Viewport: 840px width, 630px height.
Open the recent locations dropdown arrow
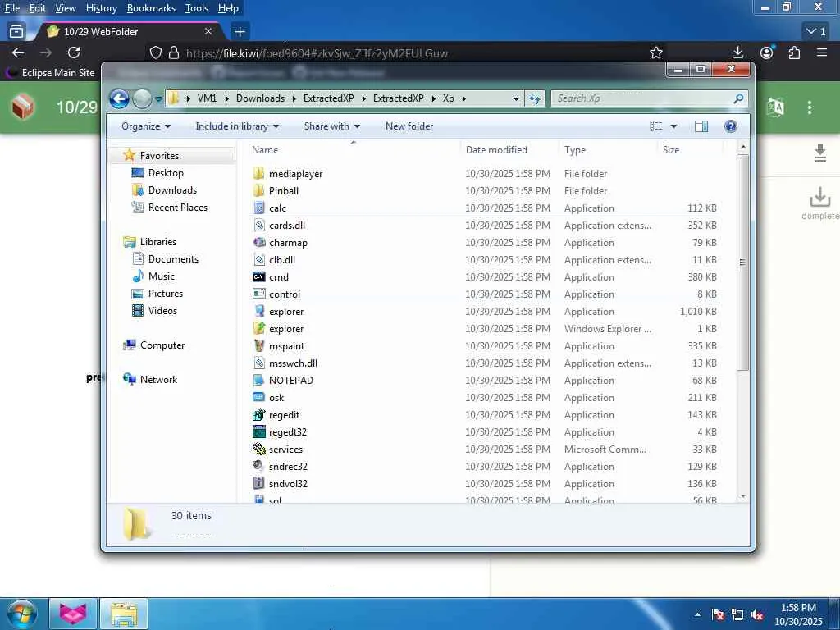coord(158,98)
